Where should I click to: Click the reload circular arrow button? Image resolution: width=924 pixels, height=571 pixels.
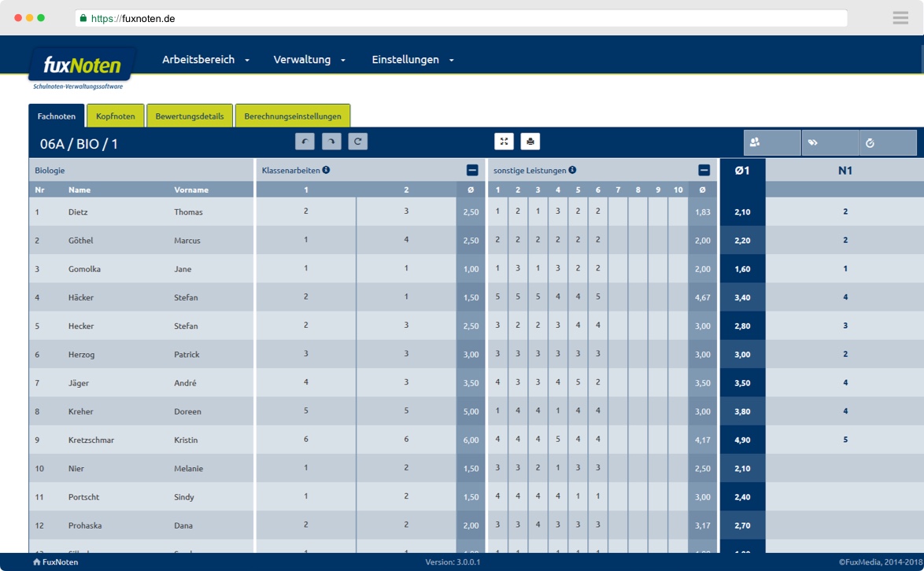(x=357, y=142)
